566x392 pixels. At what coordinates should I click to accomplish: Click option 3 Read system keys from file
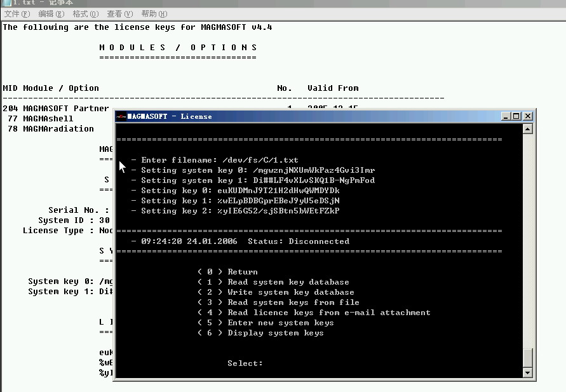coord(278,302)
